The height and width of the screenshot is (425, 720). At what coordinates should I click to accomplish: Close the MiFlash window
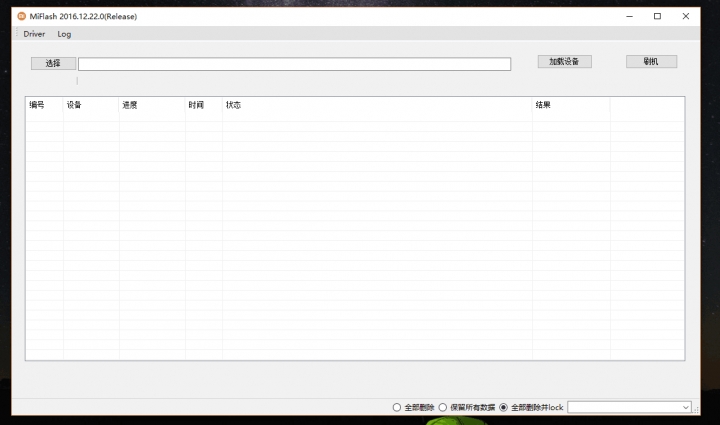pyautogui.click(x=686, y=16)
